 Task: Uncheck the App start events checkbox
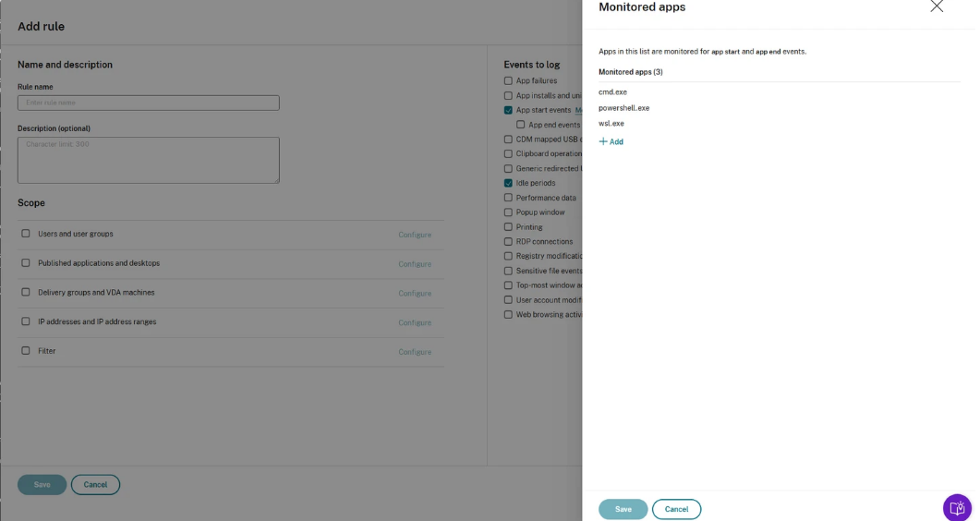[508, 110]
